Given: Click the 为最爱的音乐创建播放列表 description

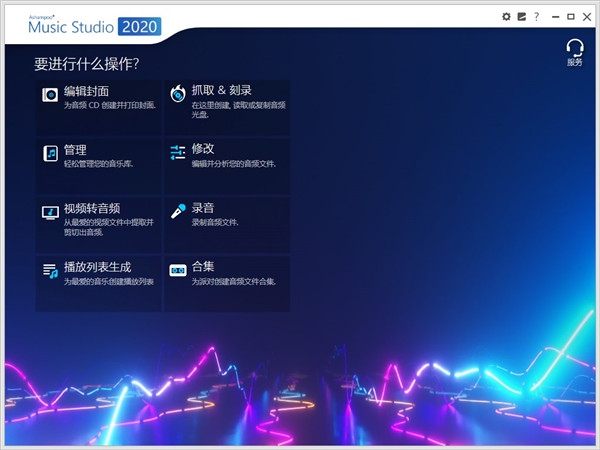Looking at the screenshot, I should [109, 282].
